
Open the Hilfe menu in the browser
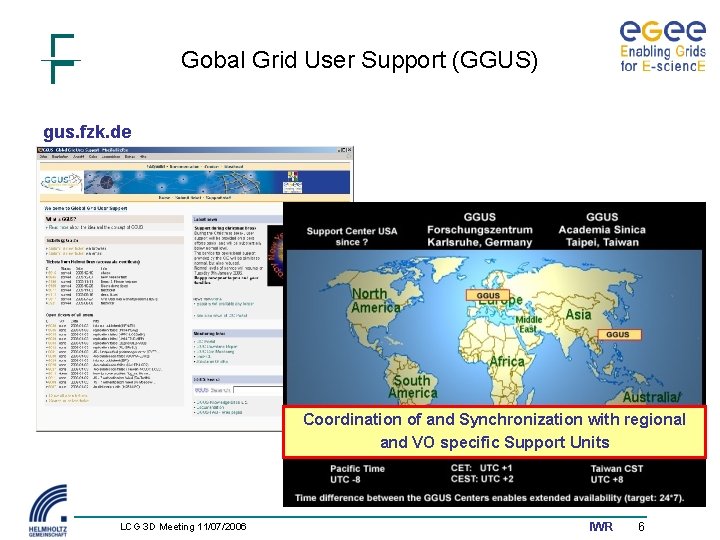click(x=142, y=157)
